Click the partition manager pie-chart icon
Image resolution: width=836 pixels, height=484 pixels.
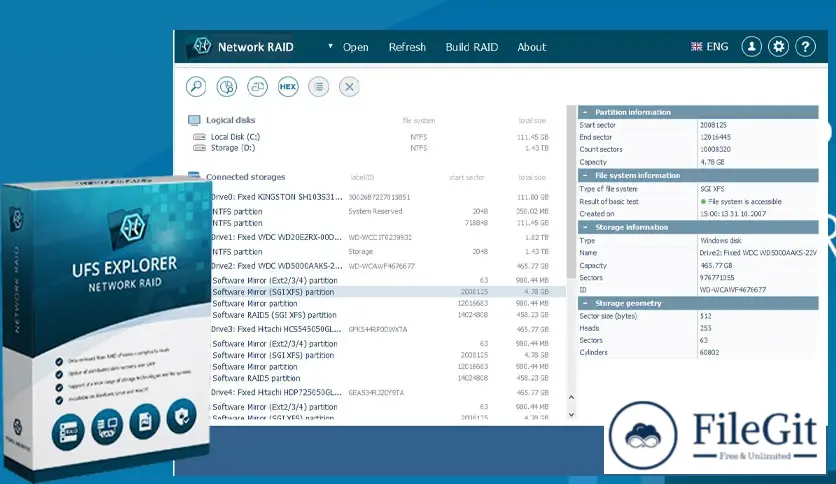pyautogui.click(x=227, y=86)
